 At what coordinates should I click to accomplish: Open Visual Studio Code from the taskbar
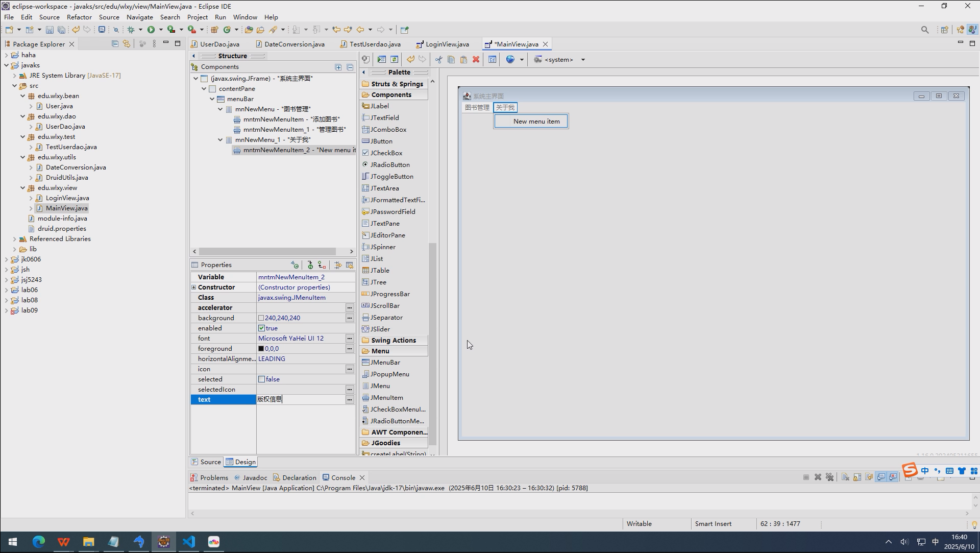click(188, 542)
